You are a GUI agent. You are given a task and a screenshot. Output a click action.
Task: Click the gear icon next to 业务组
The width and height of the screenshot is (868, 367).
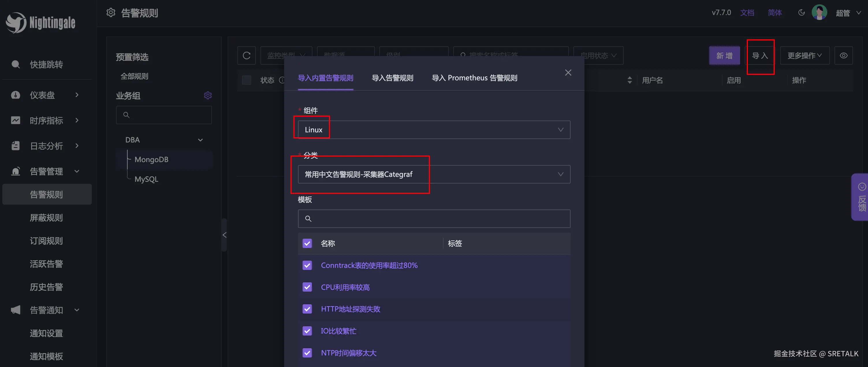[x=208, y=95]
